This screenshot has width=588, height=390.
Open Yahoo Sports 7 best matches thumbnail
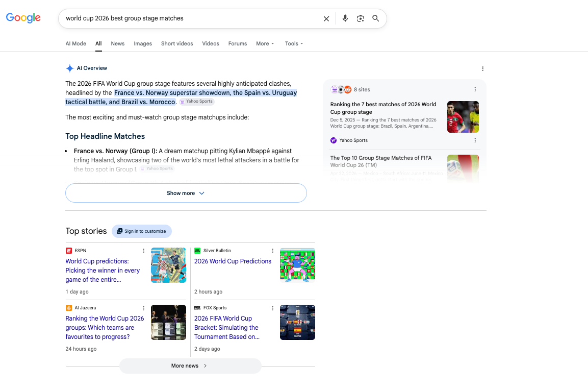463,117
